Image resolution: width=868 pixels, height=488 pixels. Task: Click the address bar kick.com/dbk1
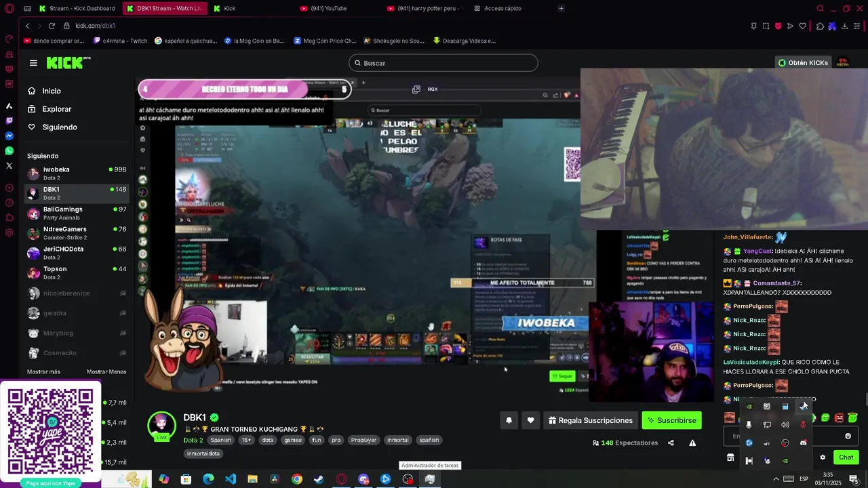[95, 26]
